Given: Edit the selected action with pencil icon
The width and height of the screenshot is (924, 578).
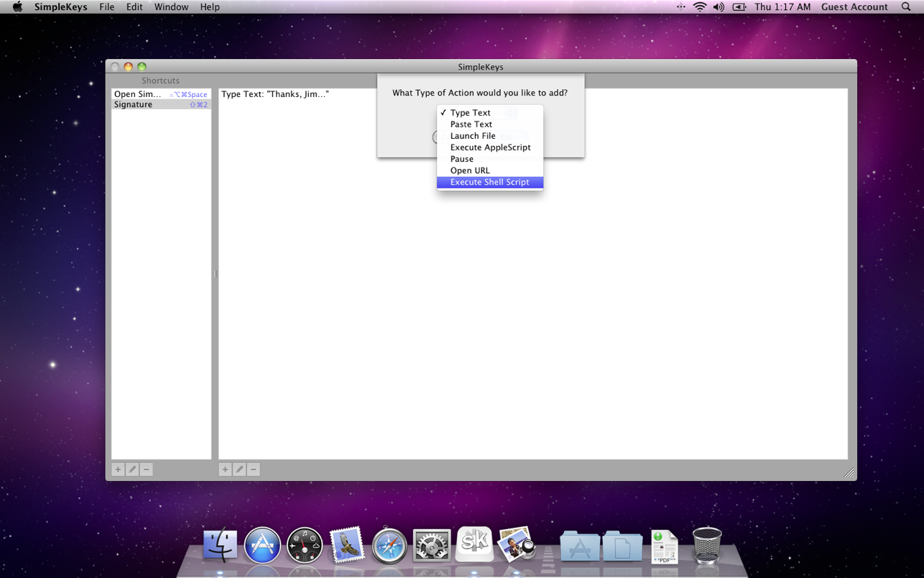Looking at the screenshot, I should (x=239, y=469).
